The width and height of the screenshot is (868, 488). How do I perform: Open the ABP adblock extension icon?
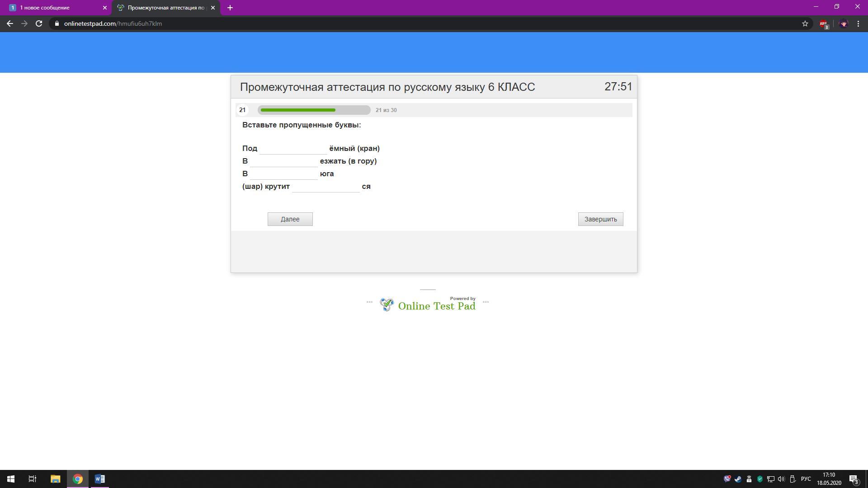click(x=824, y=23)
